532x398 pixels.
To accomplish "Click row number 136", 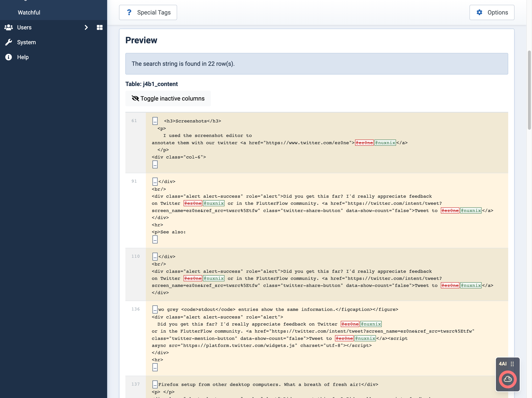I will [x=135, y=309].
